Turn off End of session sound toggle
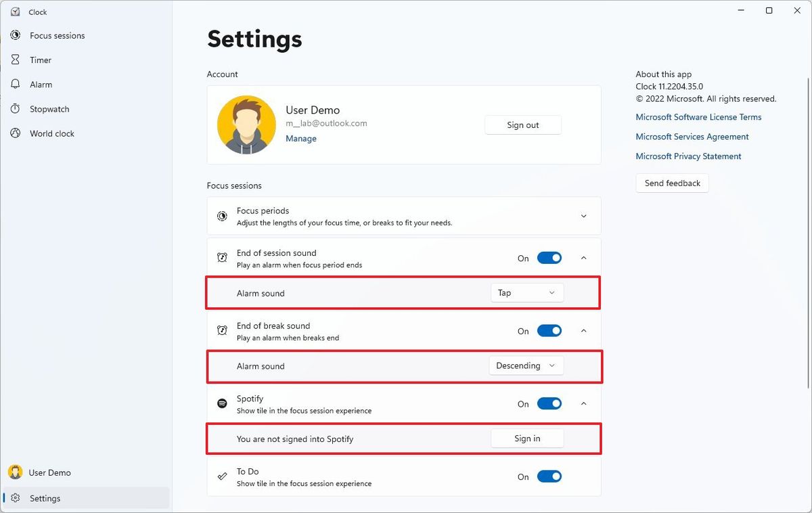 [549, 258]
